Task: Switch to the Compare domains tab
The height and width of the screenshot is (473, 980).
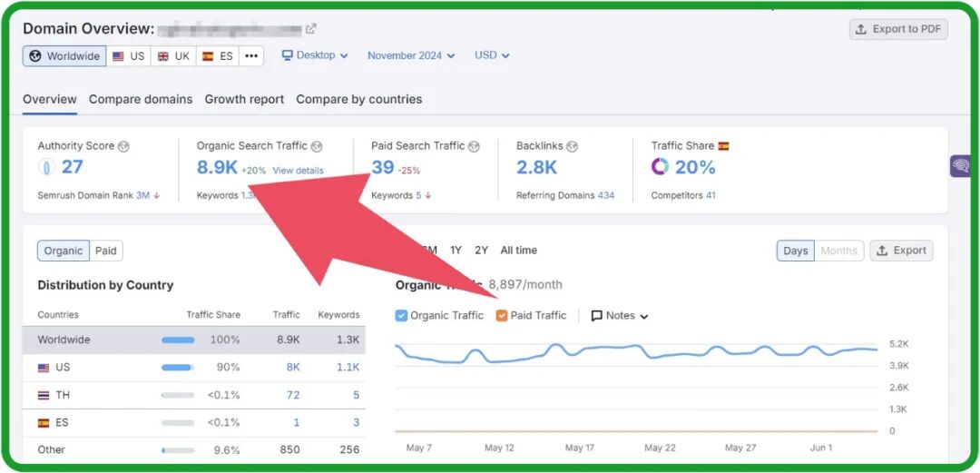Action: [x=141, y=100]
